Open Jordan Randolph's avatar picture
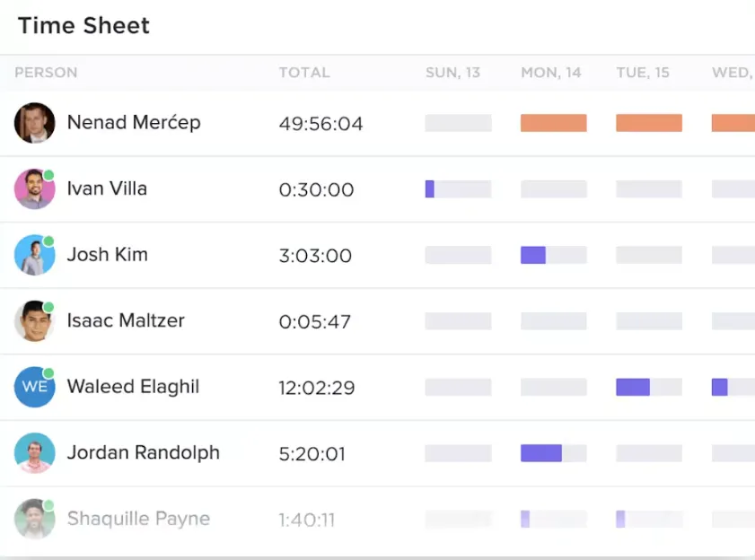Viewport: 755px width, 560px height. click(35, 452)
